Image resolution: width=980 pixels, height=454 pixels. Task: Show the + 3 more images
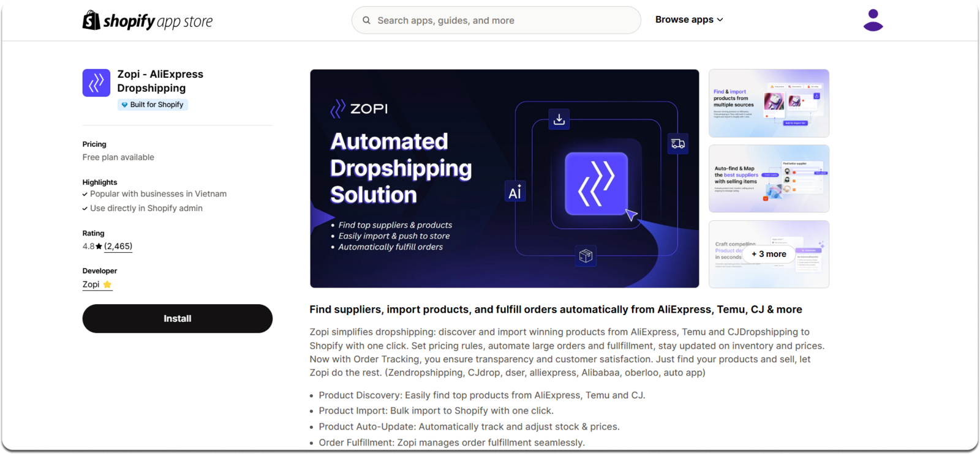click(769, 254)
